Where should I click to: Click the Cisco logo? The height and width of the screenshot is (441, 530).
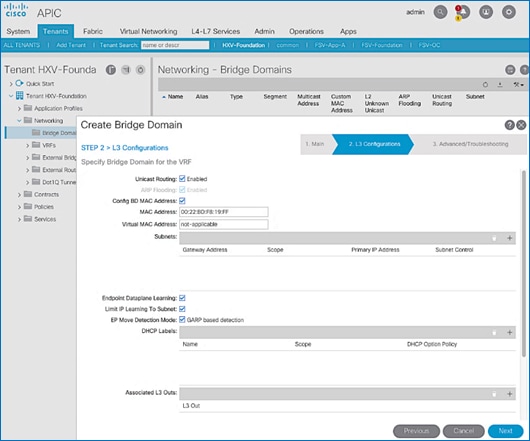click(x=16, y=10)
